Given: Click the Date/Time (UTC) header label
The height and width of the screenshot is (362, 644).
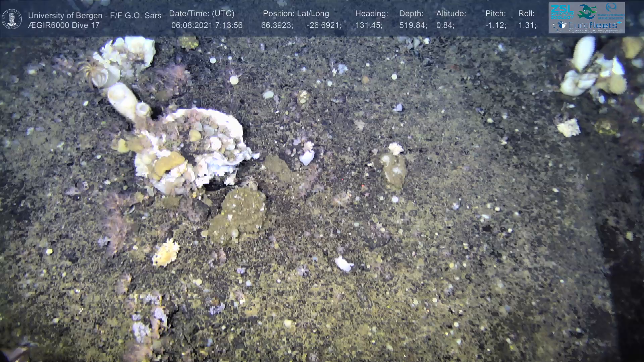Looking at the screenshot, I should coord(202,13).
